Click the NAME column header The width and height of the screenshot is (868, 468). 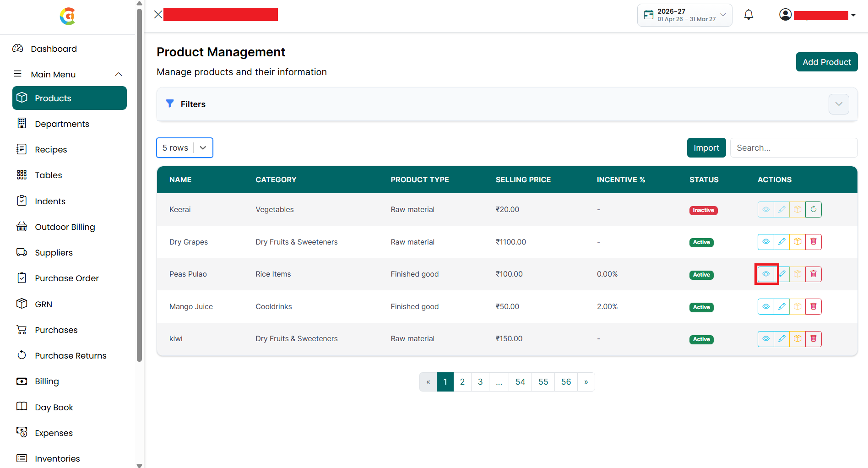(x=180, y=180)
